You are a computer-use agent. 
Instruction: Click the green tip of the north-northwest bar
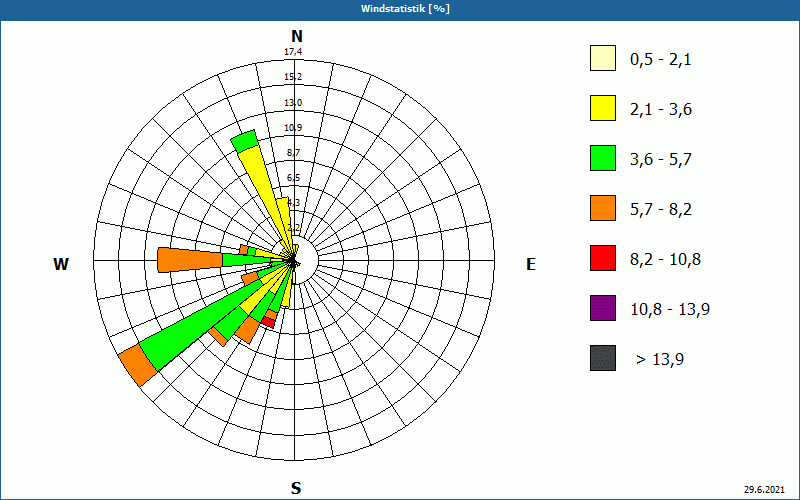245,141
